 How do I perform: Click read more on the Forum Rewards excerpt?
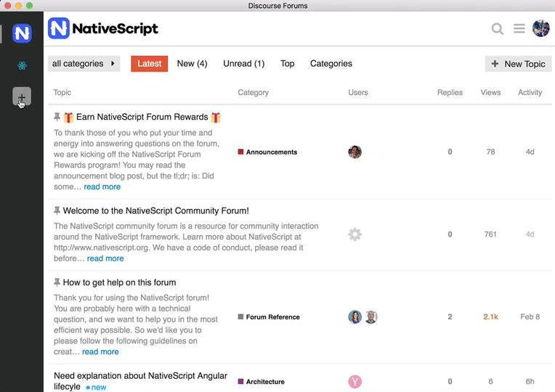click(x=102, y=187)
